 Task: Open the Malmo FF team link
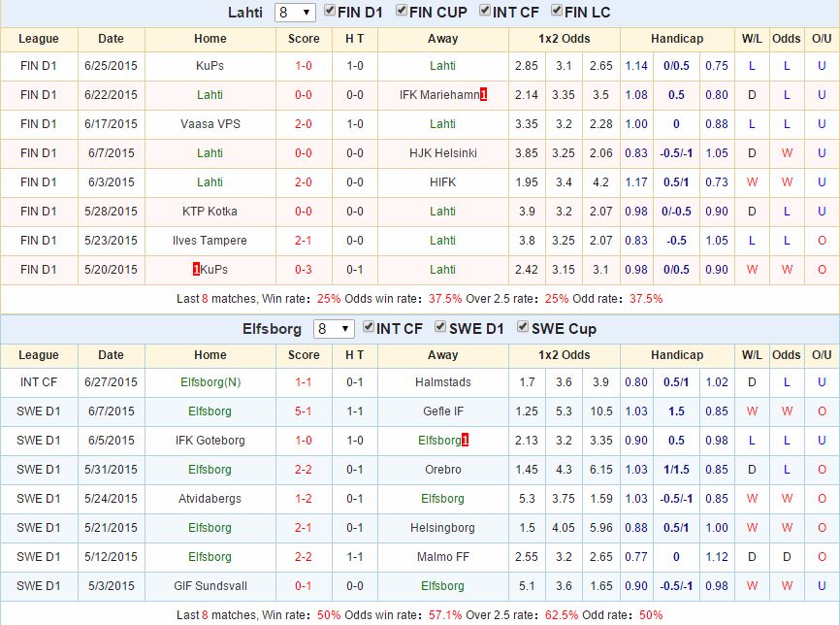pos(443,557)
